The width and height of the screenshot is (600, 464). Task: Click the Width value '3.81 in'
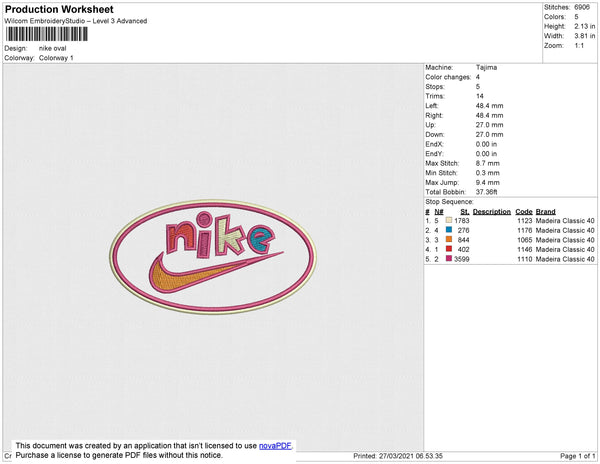585,36
